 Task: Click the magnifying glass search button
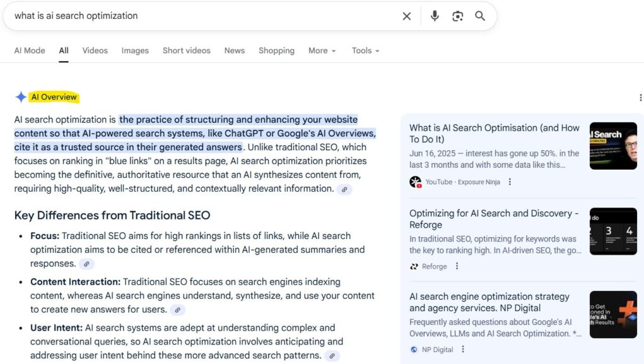tap(480, 16)
